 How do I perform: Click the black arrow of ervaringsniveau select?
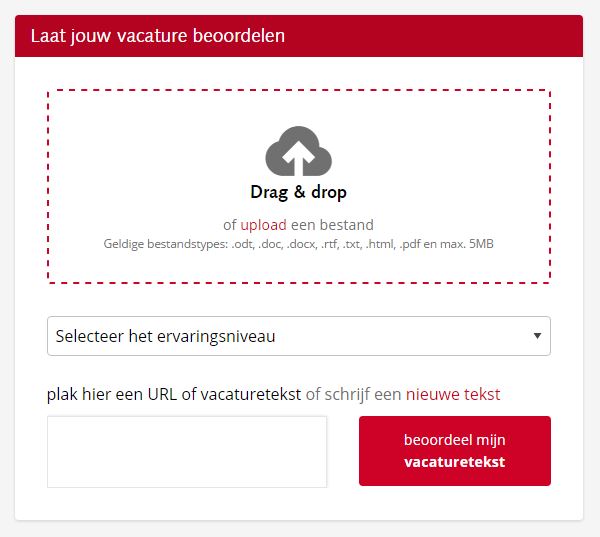click(x=537, y=336)
